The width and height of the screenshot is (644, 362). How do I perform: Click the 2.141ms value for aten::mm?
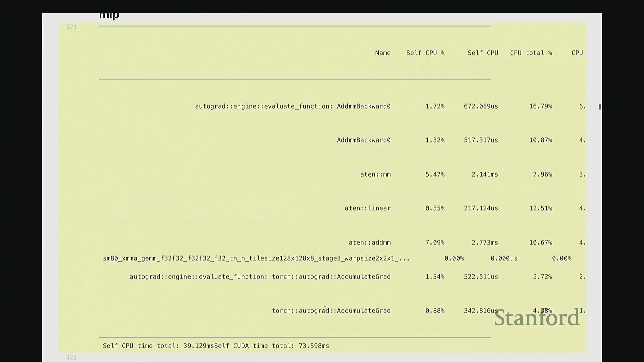[x=484, y=175]
